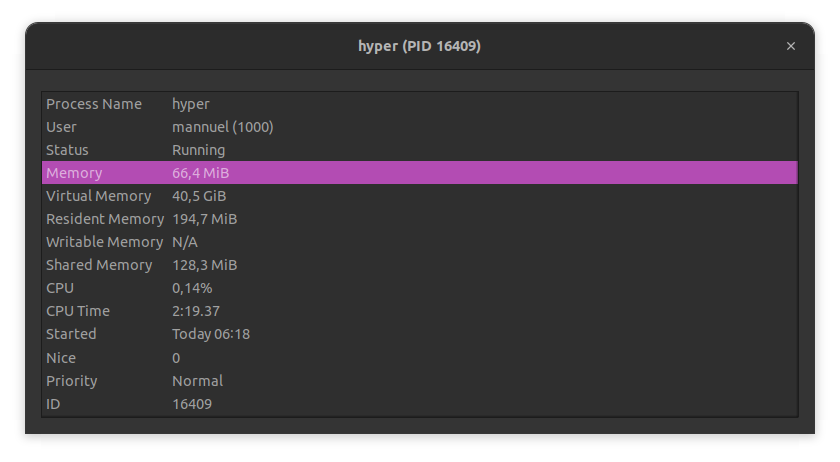Click the 'Normal' priority value
This screenshot has width=840, height=462.
(x=197, y=381)
